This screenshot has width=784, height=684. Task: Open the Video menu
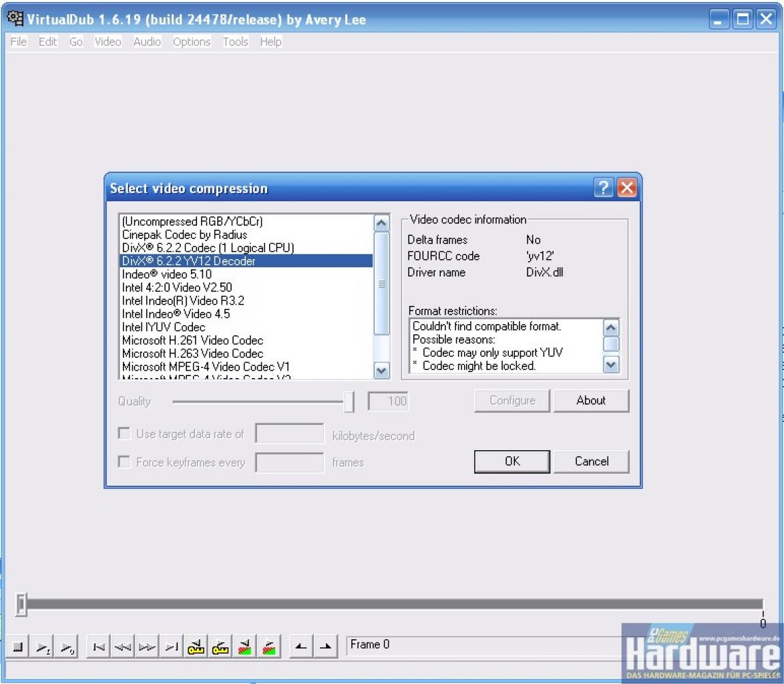[x=108, y=41]
